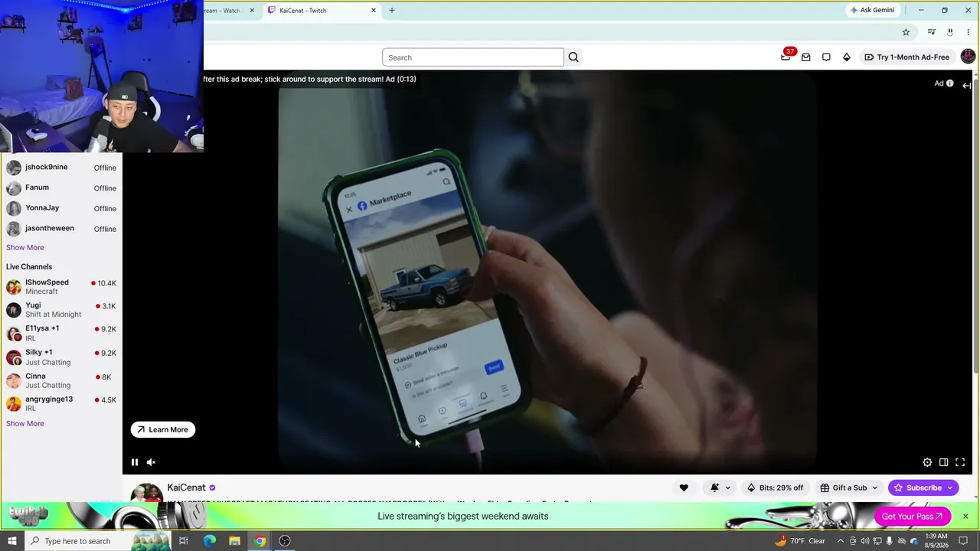Open jshock9nine offline channel
The width and height of the screenshot is (980, 551).
[x=61, y=168]
